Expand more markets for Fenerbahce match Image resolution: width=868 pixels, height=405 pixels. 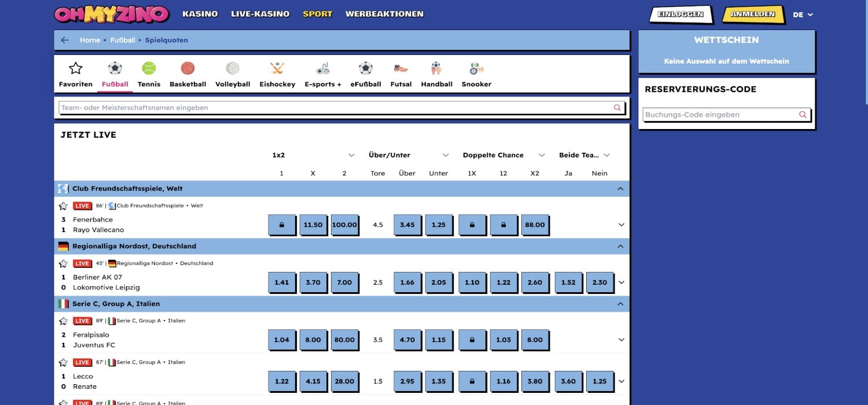click(621, 225)
